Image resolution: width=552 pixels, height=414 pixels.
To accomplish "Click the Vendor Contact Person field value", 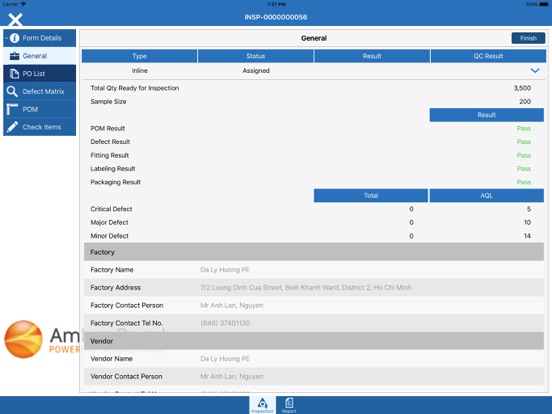I will (x=232, y=376).
